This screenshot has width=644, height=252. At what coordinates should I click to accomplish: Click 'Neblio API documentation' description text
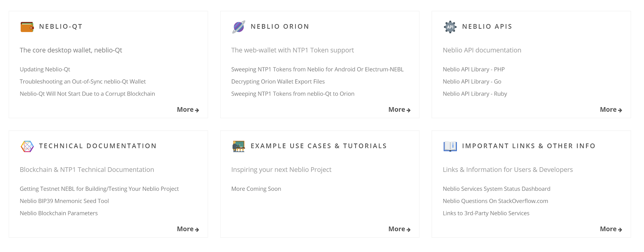coord(482,50)
